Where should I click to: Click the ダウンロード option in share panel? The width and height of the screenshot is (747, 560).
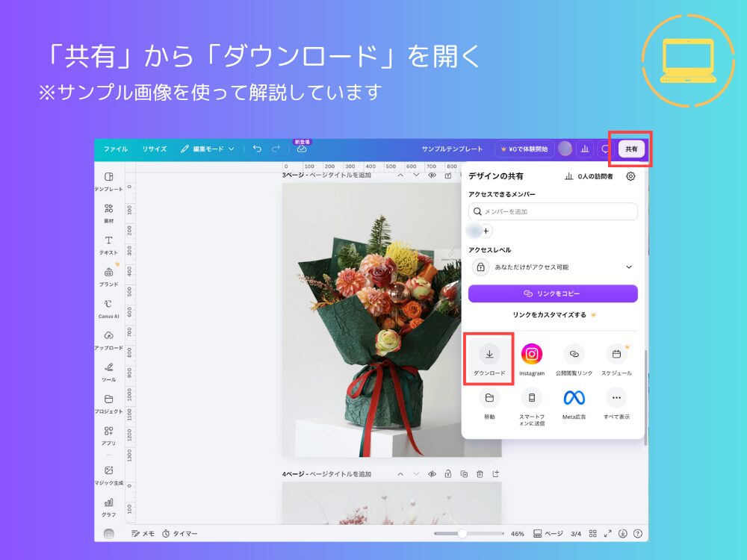point(489,360)
